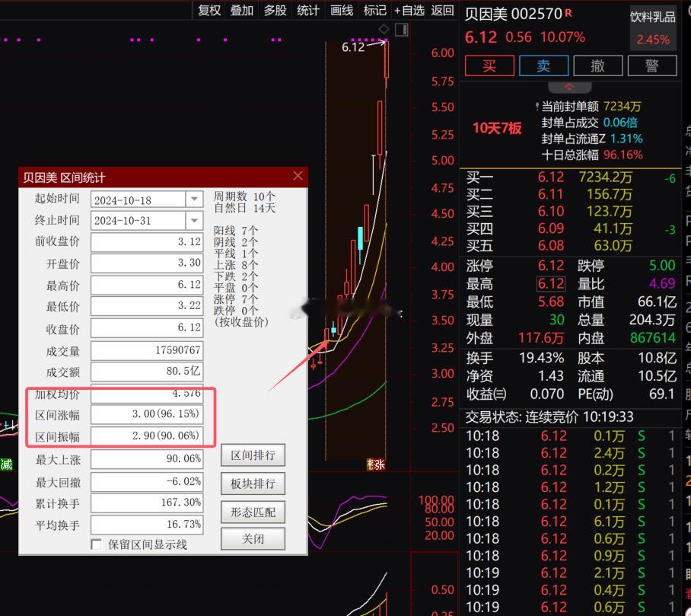
Task: Click the 形态匹配 button
Action: pyautogui.click(x=253, y=512)
